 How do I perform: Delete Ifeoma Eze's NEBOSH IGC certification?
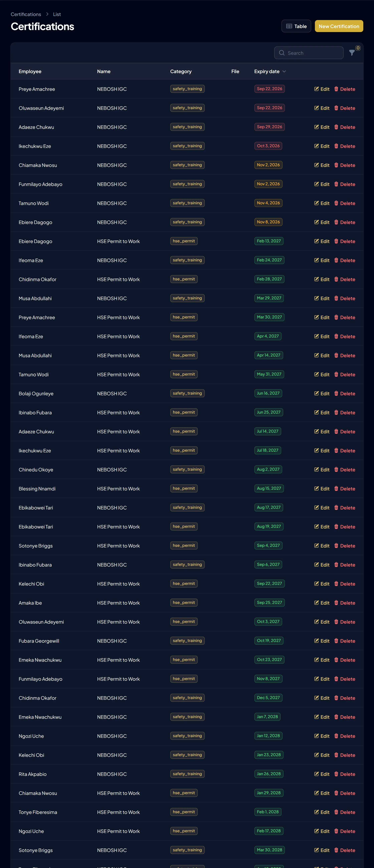pos(344,260)
